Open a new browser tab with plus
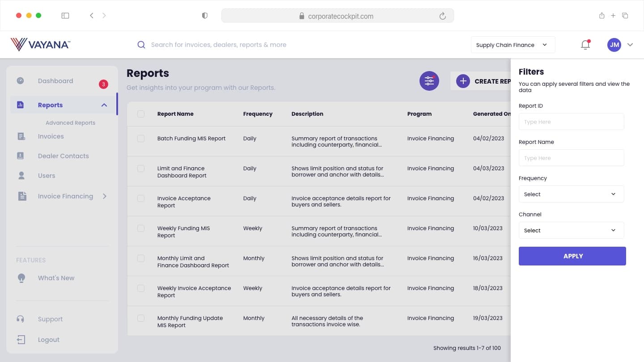The height and width of the screenshot is (362, 644). pos(613,16)
